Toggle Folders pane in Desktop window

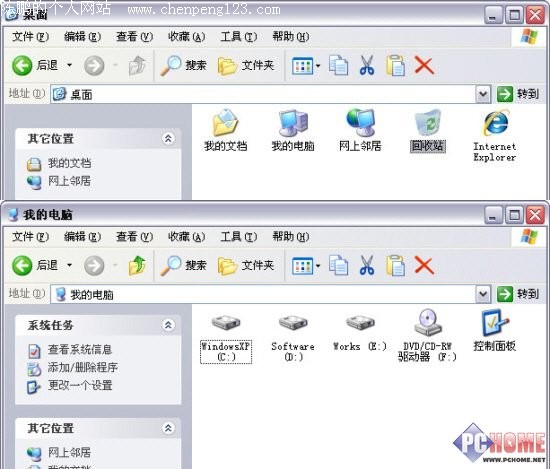click(246, 65)
